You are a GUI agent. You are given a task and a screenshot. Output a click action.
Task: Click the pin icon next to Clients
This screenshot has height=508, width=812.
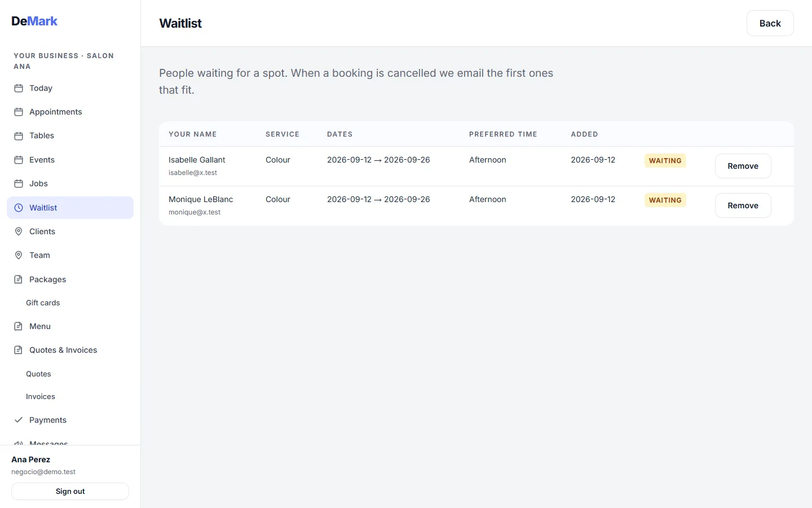(x=19, y=231)
